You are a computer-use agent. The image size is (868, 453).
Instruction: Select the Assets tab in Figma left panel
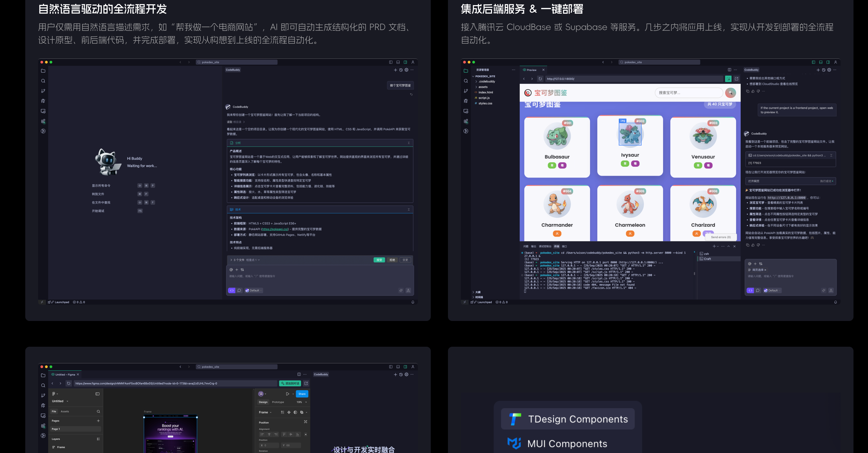pyautogui.click(x=65, y=412)
